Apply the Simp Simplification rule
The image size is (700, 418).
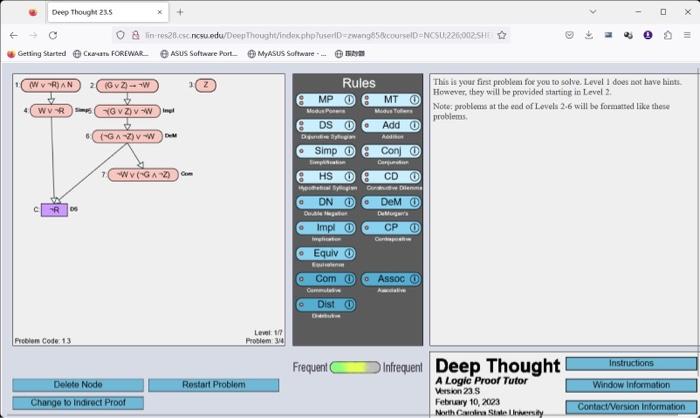[x=326, y=151]
